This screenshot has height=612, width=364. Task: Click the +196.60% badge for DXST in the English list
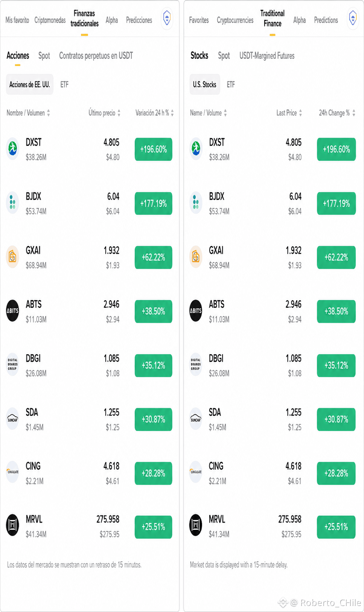click(336, 149)
